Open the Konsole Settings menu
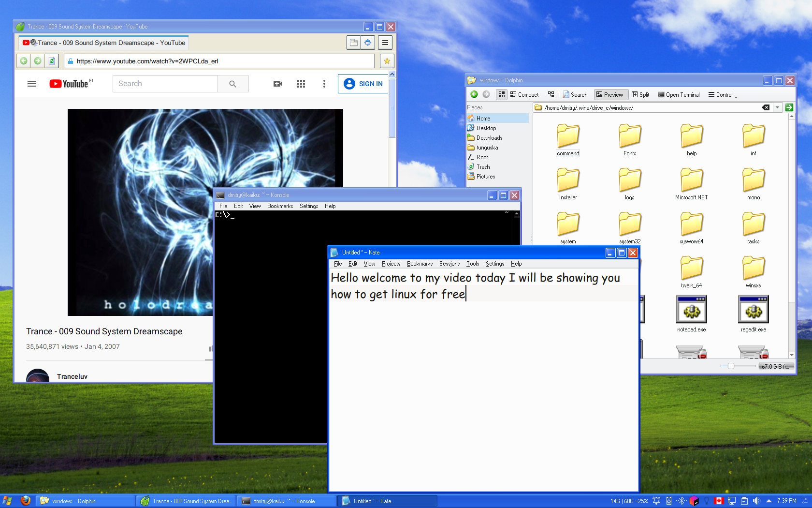The height and width of the screenshot is (508, 812). [x=309, y=206]
